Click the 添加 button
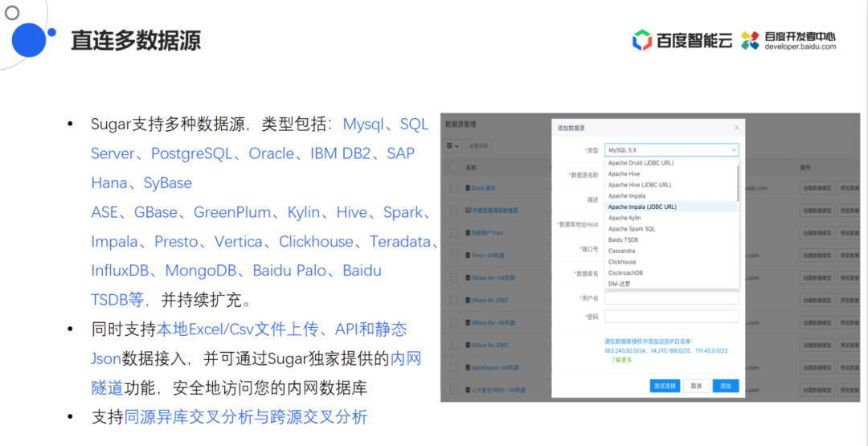The height and width of the screenshot is (446, 868). tap(726, 386)
